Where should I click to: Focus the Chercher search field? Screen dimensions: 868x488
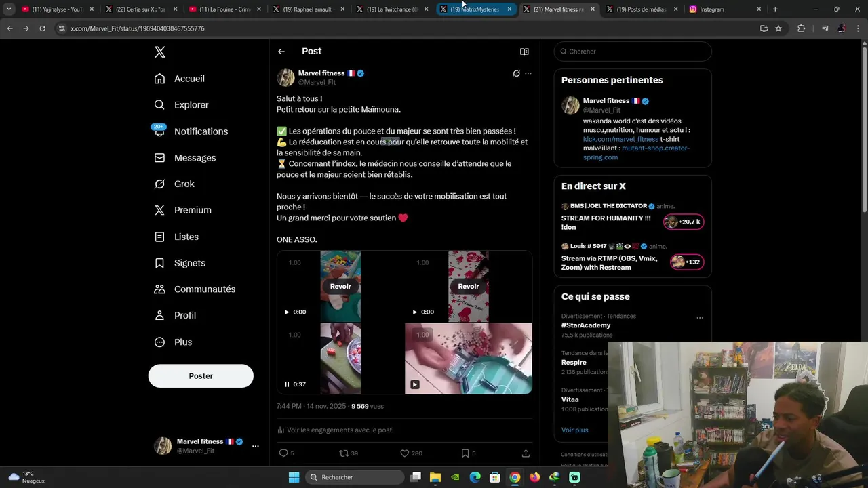[x=633, y=52]
